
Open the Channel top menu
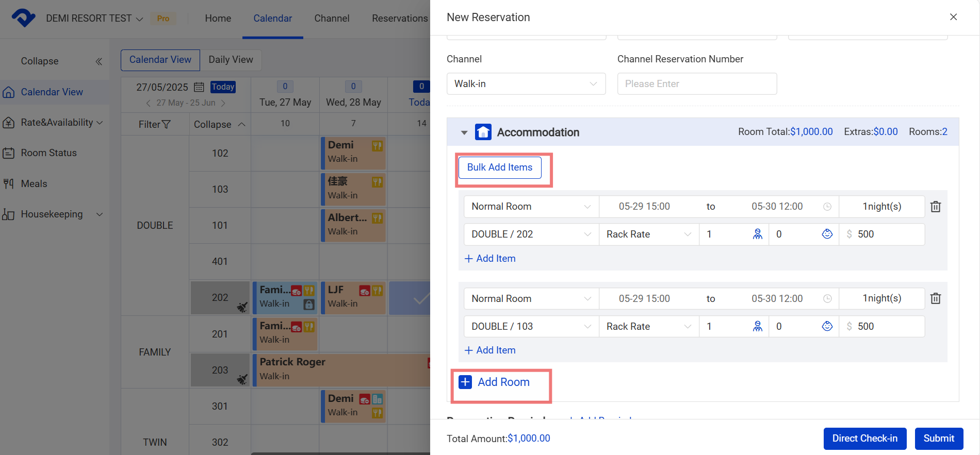[332, 19]
